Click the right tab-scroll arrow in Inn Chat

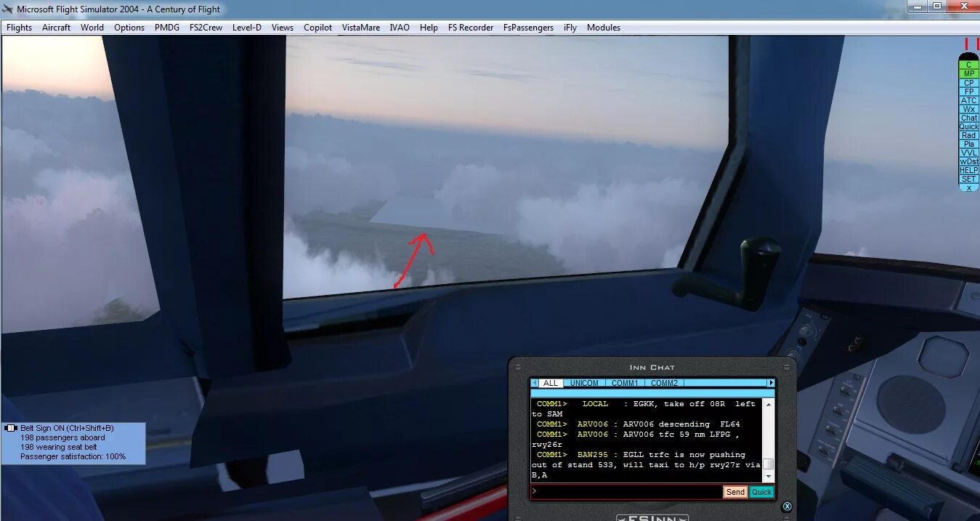(x=771, y=383)
